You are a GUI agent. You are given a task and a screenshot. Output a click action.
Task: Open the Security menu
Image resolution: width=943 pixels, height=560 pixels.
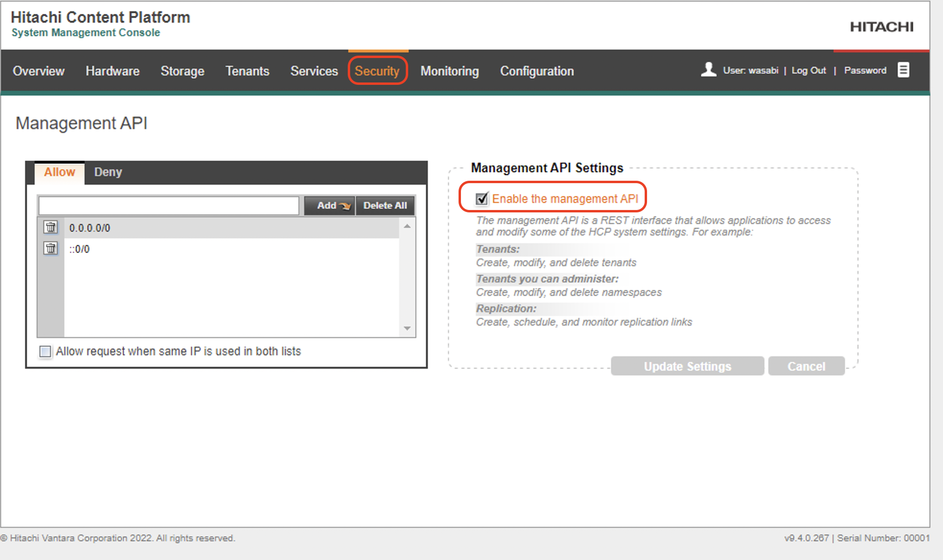(377, 71)
